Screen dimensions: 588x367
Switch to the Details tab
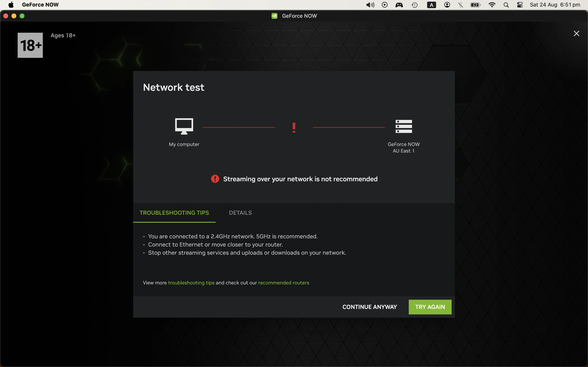[x=240, y=213]
